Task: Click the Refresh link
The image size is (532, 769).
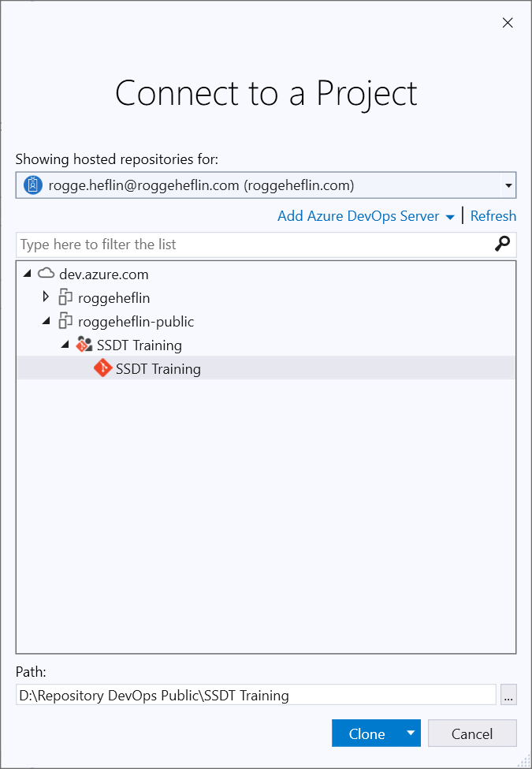Action: (493, 215)
